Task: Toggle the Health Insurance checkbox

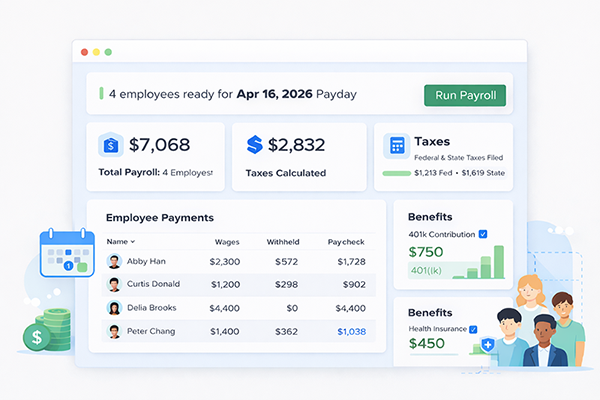Action: click(474, 329)
